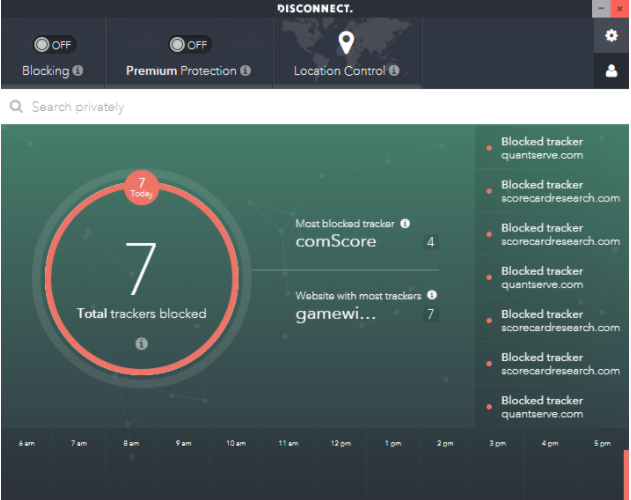Select the 1 pm timeline marker
631x500 pixels.
tap(393, 443)
